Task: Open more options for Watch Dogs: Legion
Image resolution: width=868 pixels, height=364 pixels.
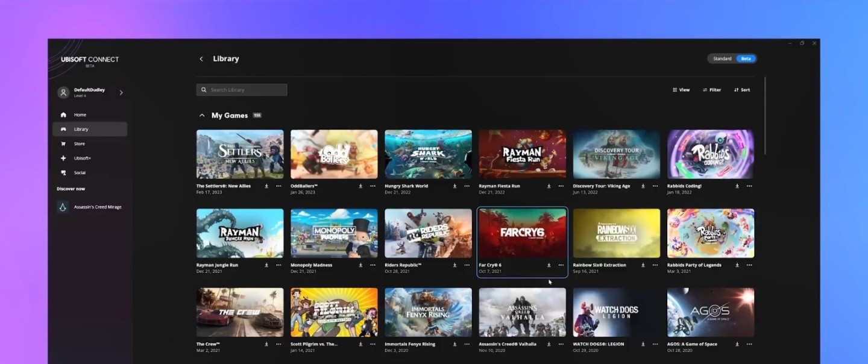Action: pyautogui.click(x=655, y=344)
